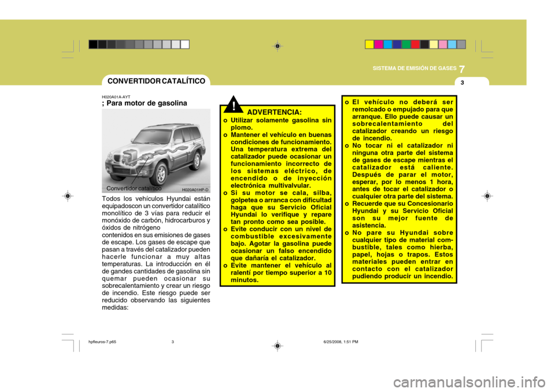Viewport: 555px width, 392px height.
Task: Select the yellow swatch in the color bar
Action: pos(369,45)
